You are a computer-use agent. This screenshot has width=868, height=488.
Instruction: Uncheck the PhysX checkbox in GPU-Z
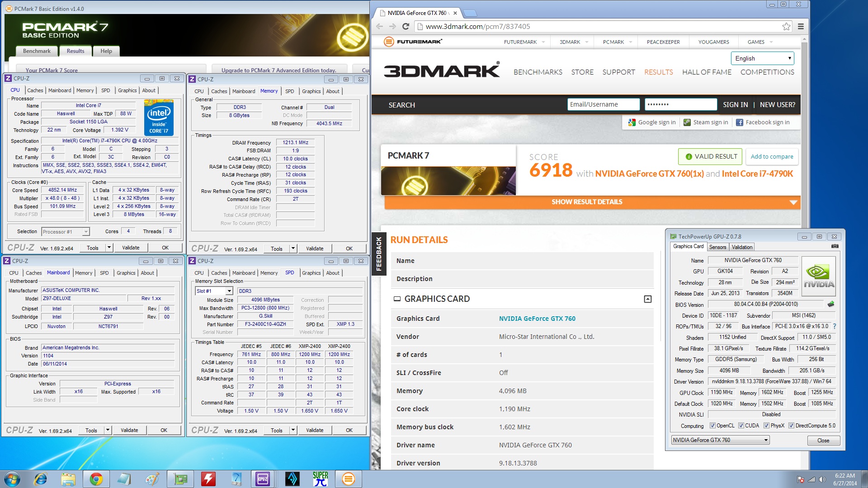point(766,426)
